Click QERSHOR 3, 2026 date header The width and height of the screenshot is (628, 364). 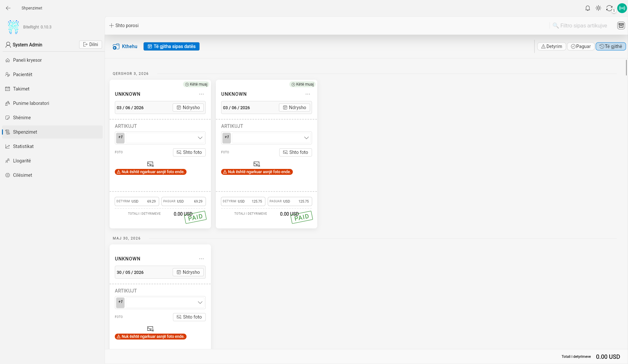click(x=131, y=74)
